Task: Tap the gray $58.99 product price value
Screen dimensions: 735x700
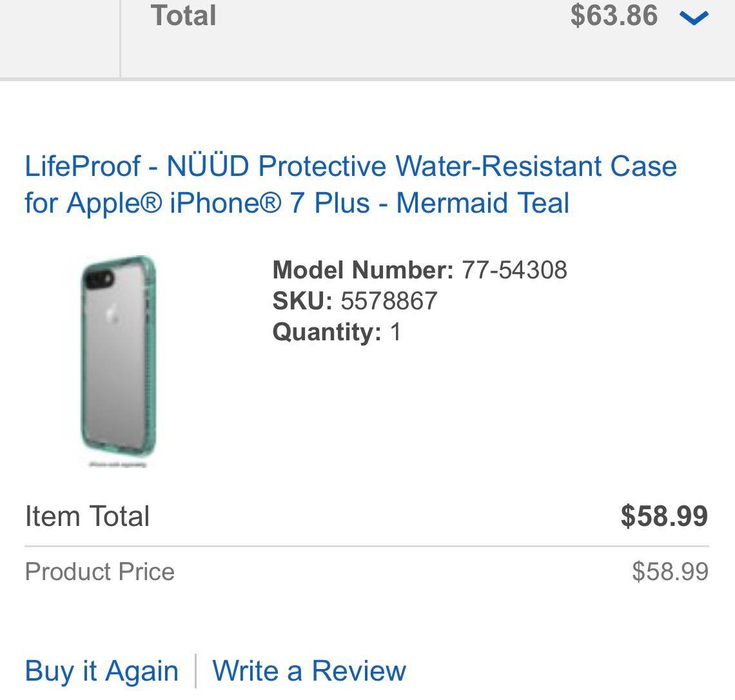Action: coord(670,572)
